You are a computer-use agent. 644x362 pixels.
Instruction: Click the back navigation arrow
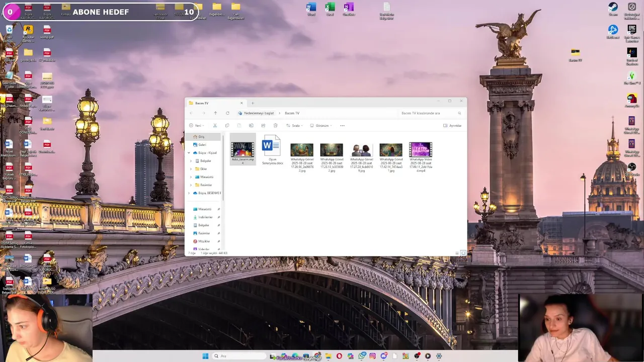(191, 113)
